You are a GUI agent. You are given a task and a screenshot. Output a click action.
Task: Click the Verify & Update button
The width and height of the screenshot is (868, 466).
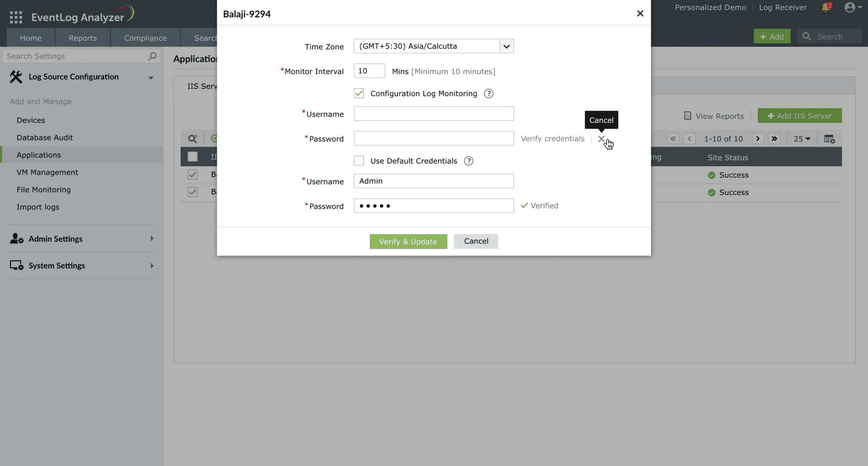click(408, 241)
